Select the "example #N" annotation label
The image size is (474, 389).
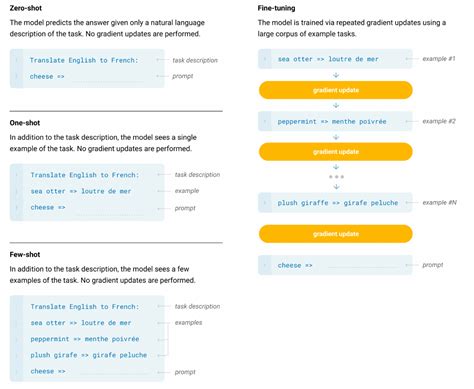pos(439,202)
